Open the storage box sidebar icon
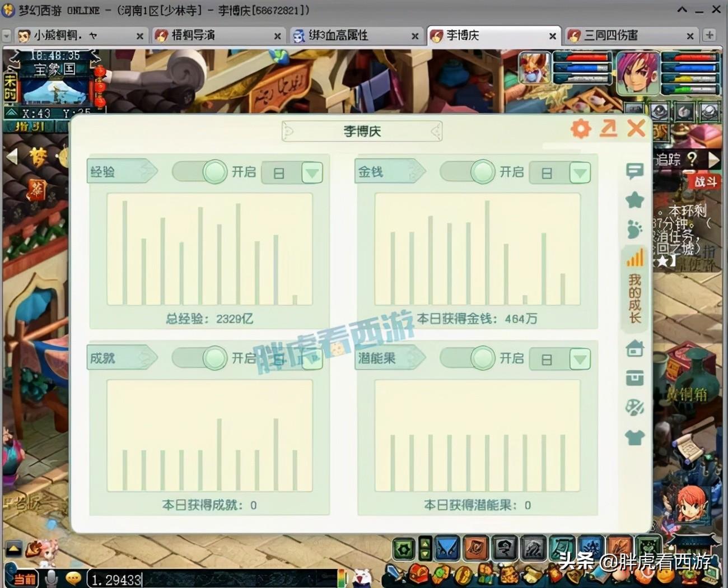This screenshot has width=728, height=588. [x=634, y=378]
